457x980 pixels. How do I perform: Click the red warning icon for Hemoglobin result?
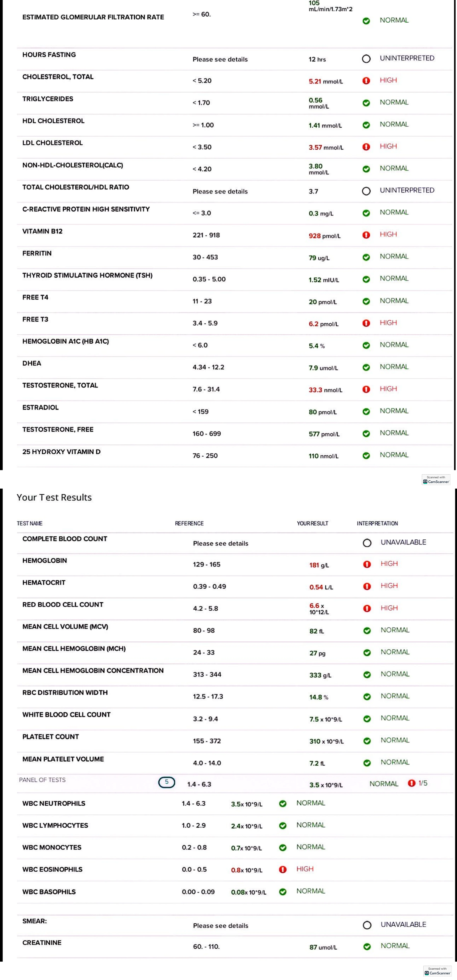coord(367,564)
